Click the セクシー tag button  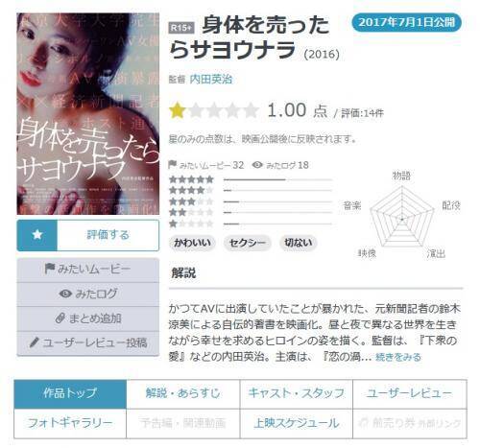pos(248,243)
